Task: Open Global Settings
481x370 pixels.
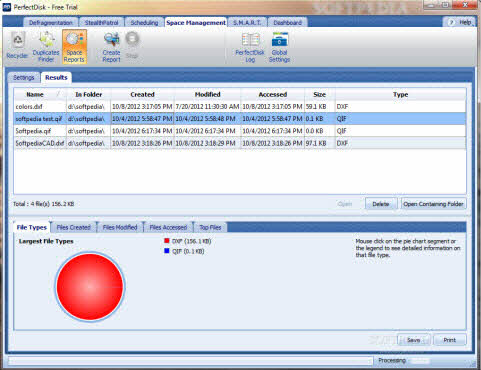Action: click(279, 48)
